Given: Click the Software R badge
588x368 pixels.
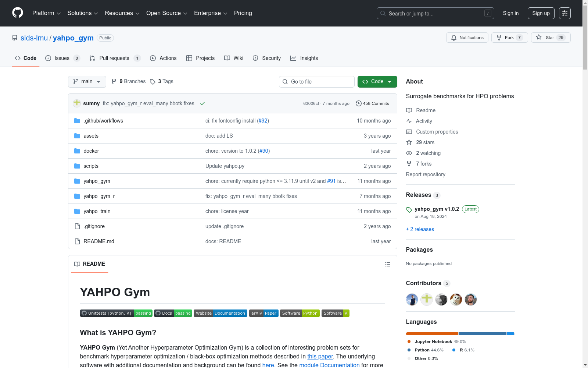Looking at the screenshot, I should tap(336, 313).
